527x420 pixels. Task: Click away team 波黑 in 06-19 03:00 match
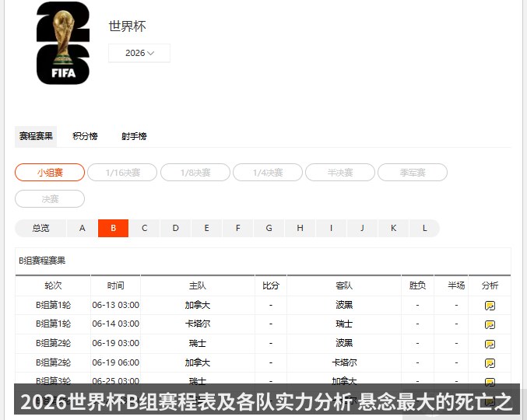tap(344, 344)
